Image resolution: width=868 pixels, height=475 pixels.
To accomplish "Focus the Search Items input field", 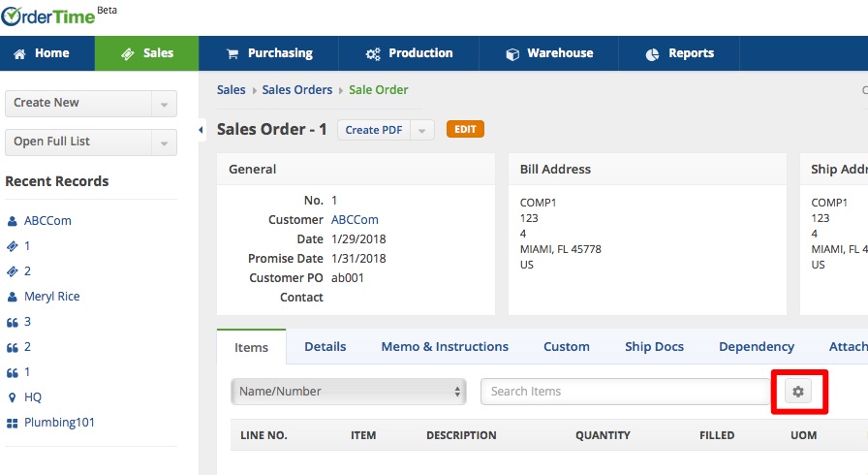I will point(625,392).
